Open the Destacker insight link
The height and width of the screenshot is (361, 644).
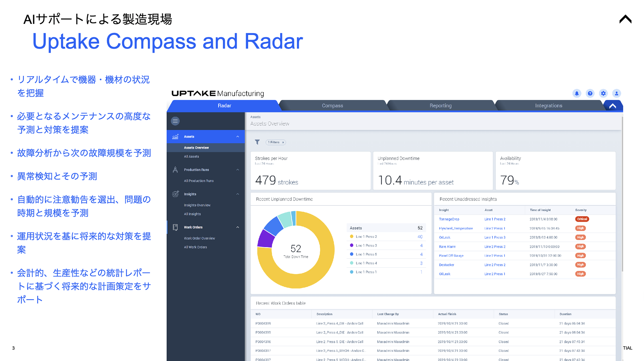[x=446, y=265]
